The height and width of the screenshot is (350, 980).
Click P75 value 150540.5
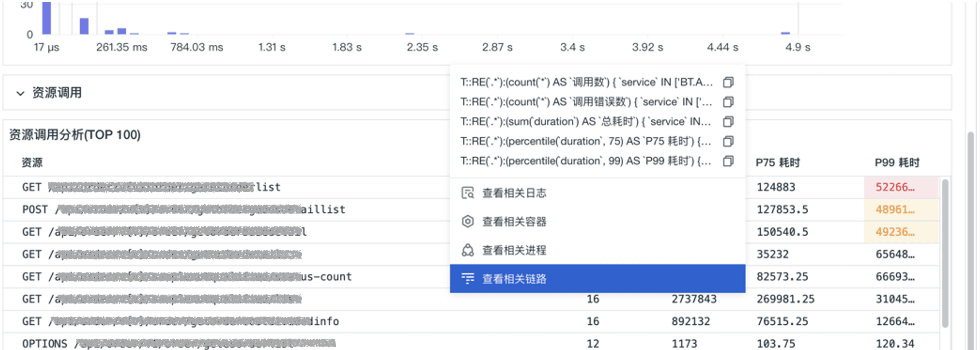(x=782, y=232)
